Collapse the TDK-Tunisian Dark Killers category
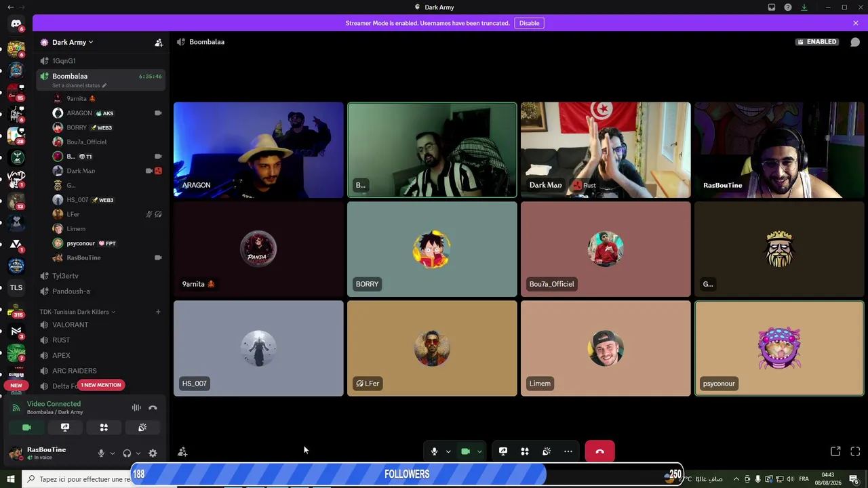 point(77,312)
